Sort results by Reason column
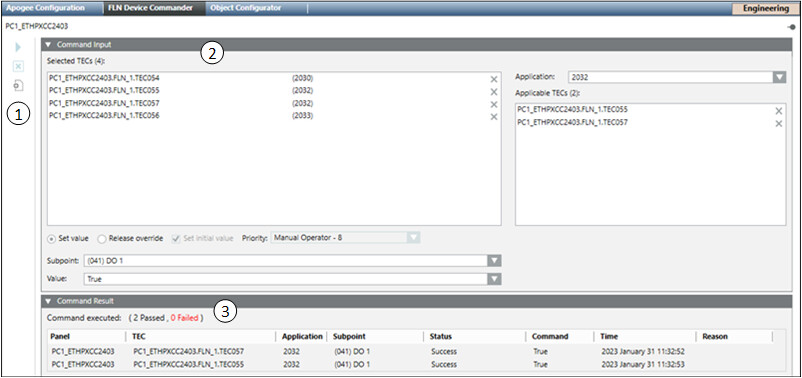 pos(715,337)
